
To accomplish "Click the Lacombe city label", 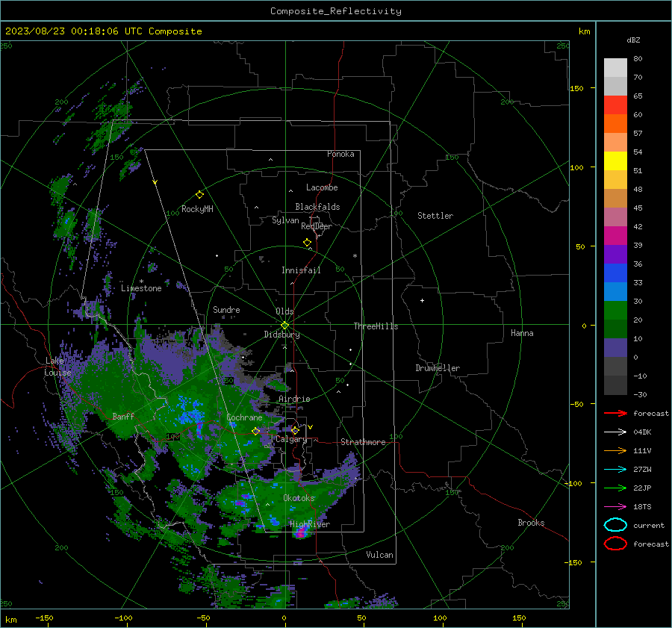I will coord(322,187).
